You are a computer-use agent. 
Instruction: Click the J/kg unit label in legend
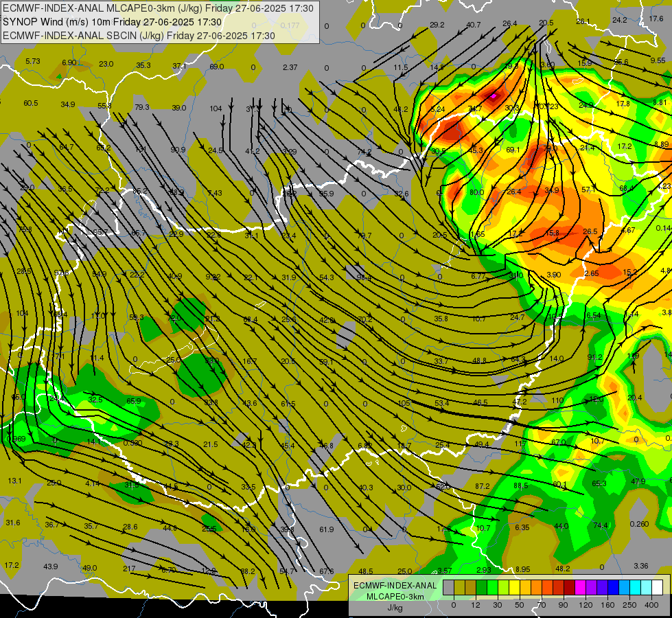[x=395, y=608]
